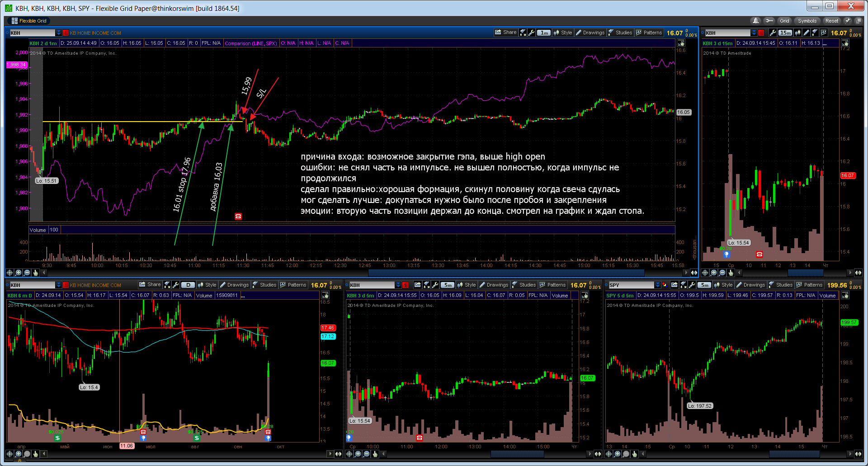Zoom in on the main KBH chart

tap(18, 273)
